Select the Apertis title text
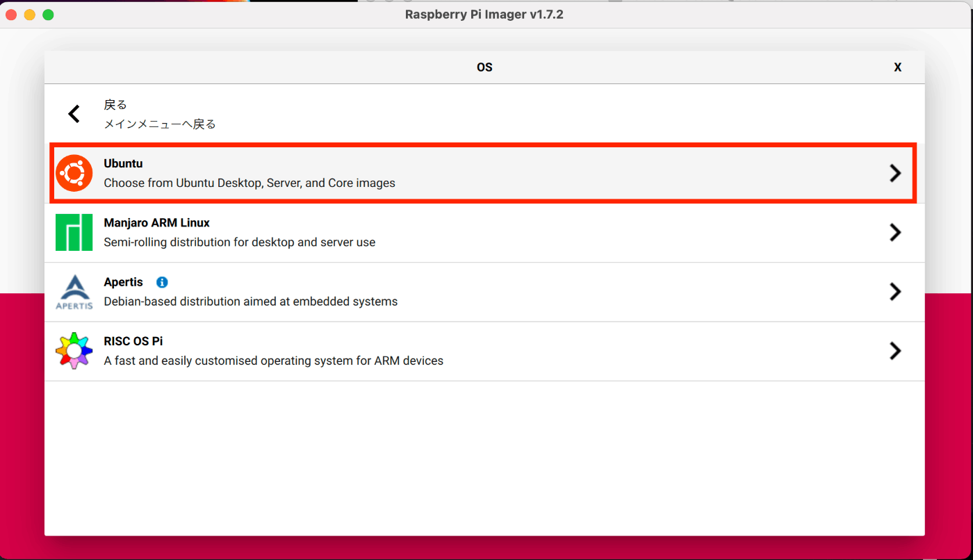The image size is (973, 560). 123,282
